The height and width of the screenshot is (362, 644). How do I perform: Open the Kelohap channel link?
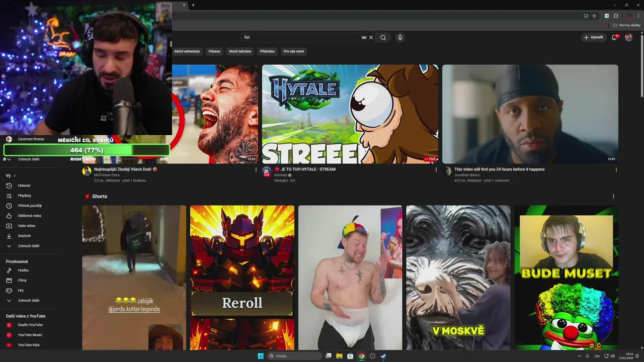281,175
